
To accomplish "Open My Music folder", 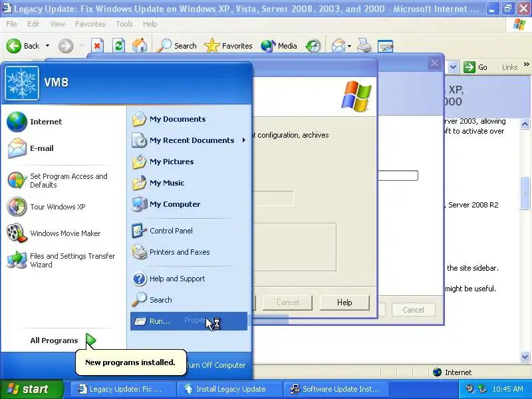I will 189,183.
